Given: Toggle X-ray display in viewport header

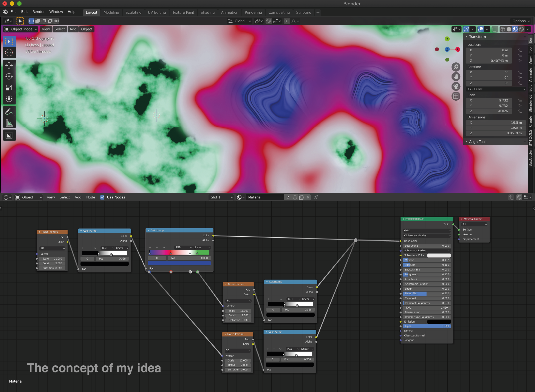Looking at the screenshot, I should (495, 29).
